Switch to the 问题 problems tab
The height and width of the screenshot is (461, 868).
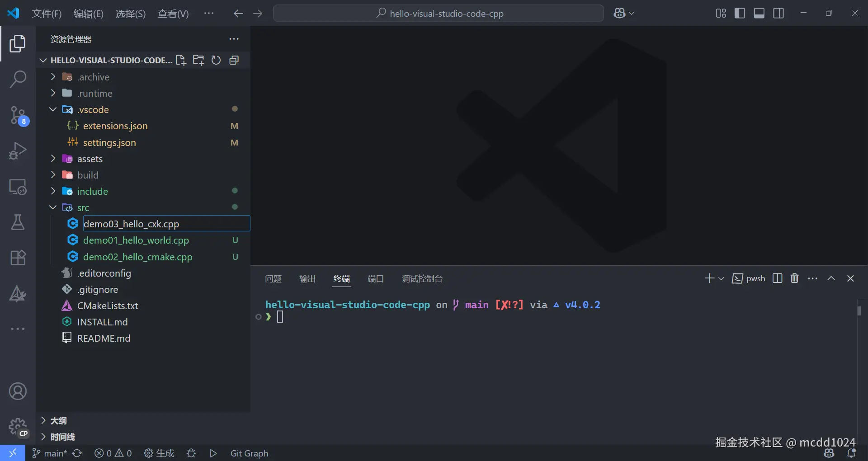273,278
